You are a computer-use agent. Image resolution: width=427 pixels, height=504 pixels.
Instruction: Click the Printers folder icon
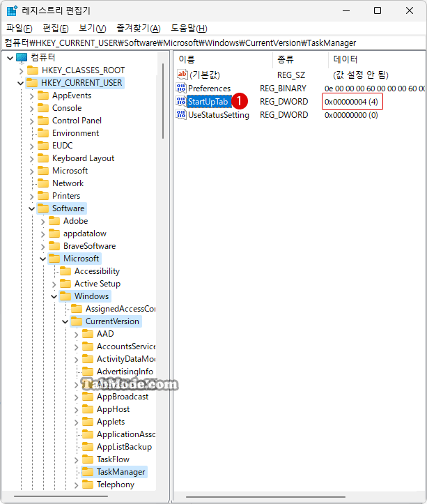[43, 196]
